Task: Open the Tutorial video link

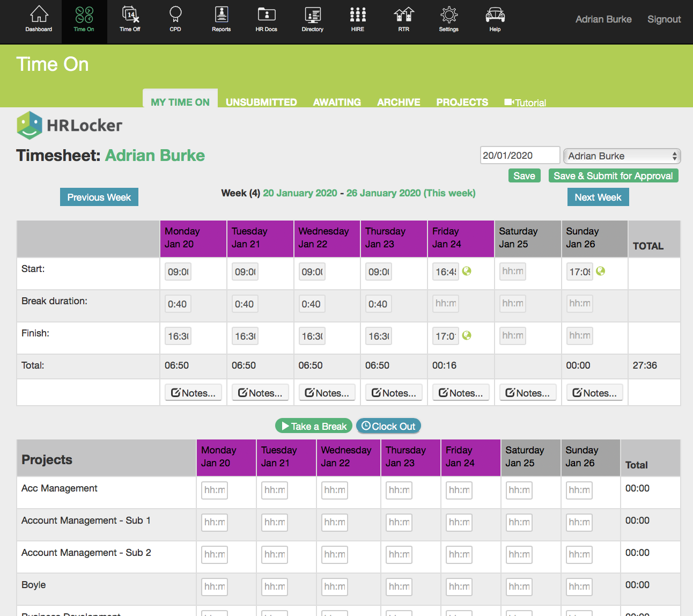Action: pyautogui.click(x=526, y=102)
